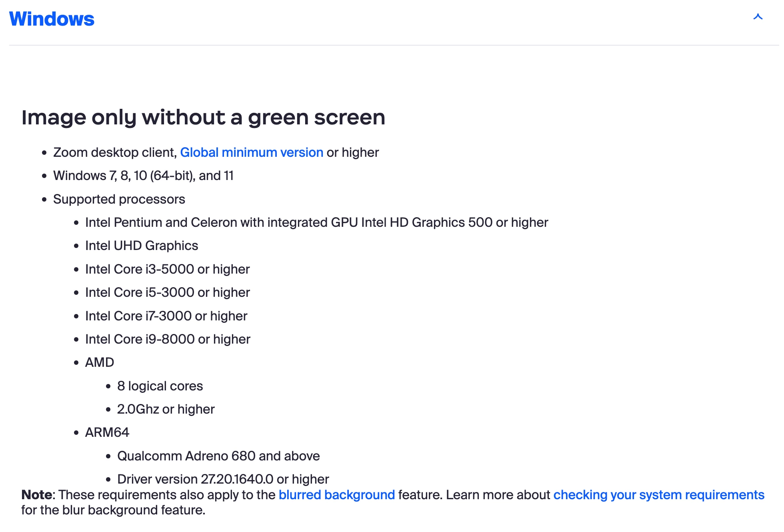Click the AMD list item
784x532 pixels.
(99, 362)
